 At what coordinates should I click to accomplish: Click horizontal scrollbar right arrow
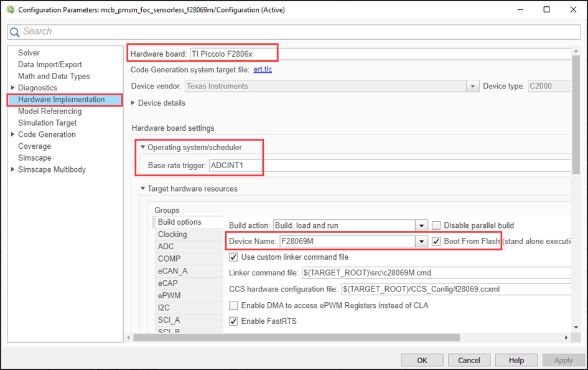click(x=566, y=338)
